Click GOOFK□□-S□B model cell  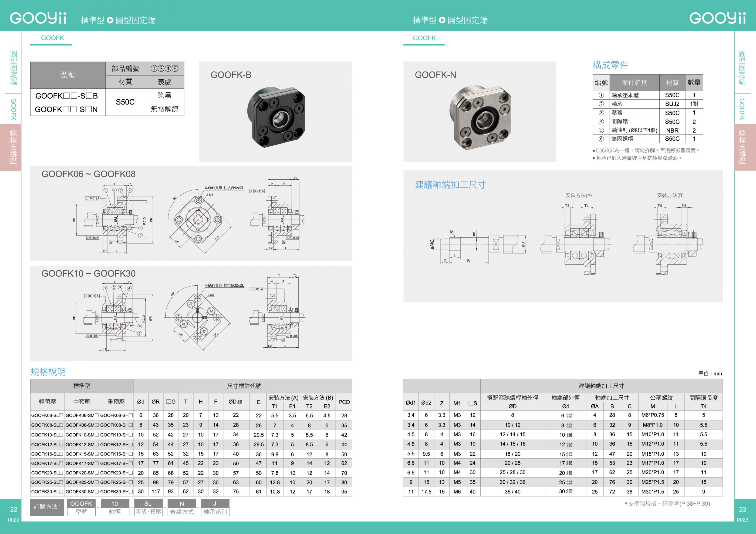[x=68, y=96]
